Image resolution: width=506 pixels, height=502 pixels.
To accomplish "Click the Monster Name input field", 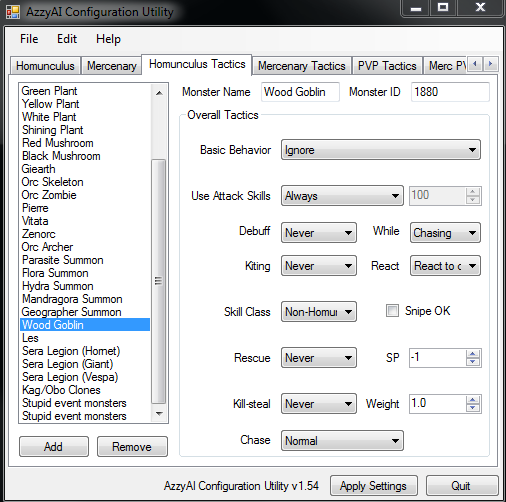I will click(x=300, y=92).
